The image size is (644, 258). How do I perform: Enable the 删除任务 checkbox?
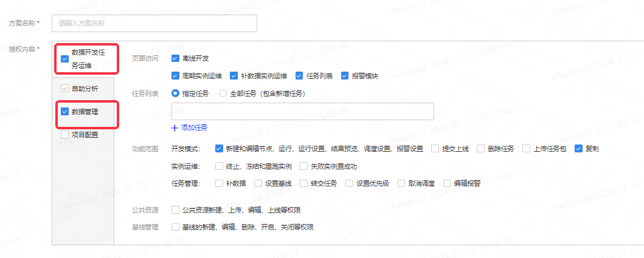481,149
